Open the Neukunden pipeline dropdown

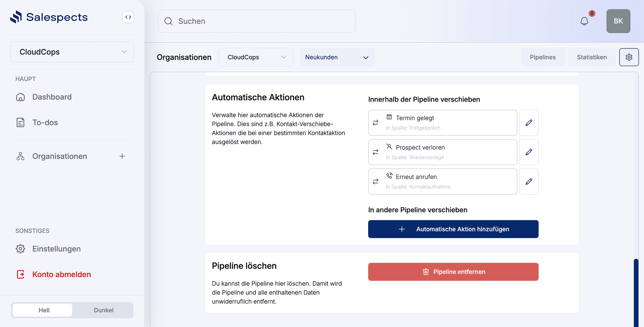point(337,57)
